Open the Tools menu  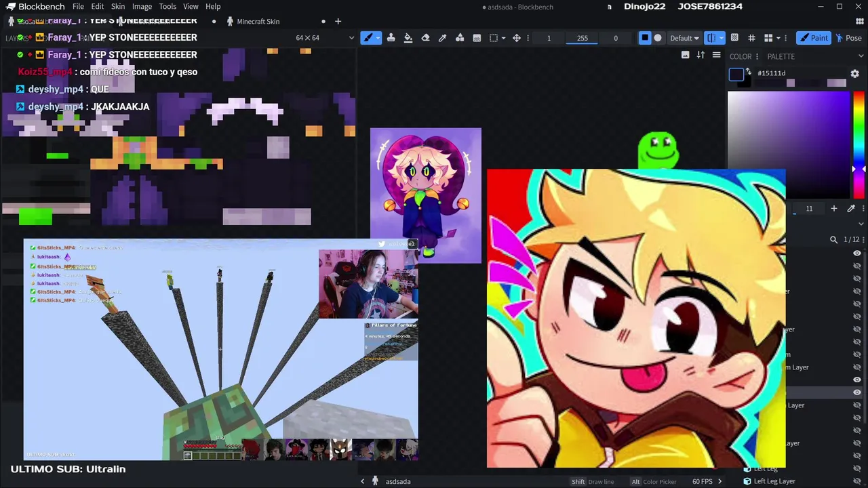pos(167,7)
